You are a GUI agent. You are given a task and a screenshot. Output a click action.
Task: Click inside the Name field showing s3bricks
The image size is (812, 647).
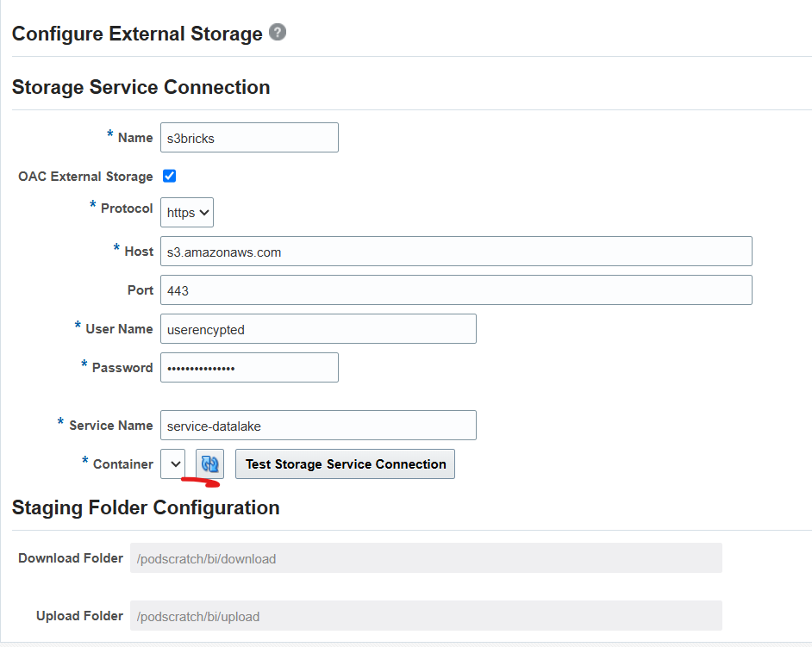[x=249, y=137]
